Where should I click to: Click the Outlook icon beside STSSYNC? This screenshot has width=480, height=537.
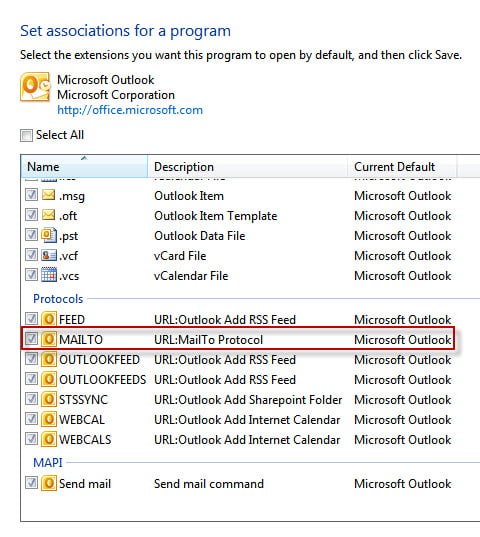[49, 399]
